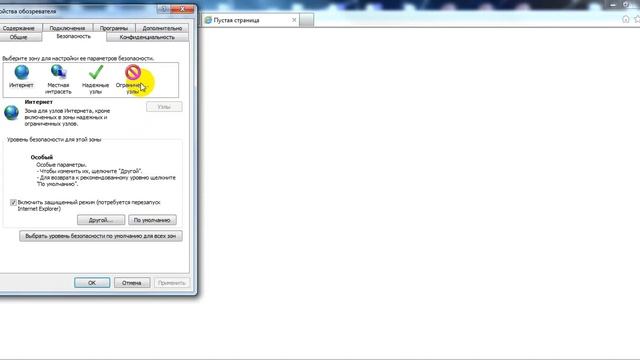Click Выбрать уровень безопасности по умолчанию для всех зон
Viewport: 640px width, 360px height.
101,236
